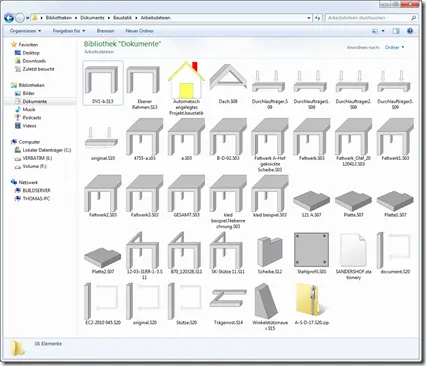Select the Ebener Rahmen.513 file icon
This screenshot has width=426, height=366.
tap(144, 80)
